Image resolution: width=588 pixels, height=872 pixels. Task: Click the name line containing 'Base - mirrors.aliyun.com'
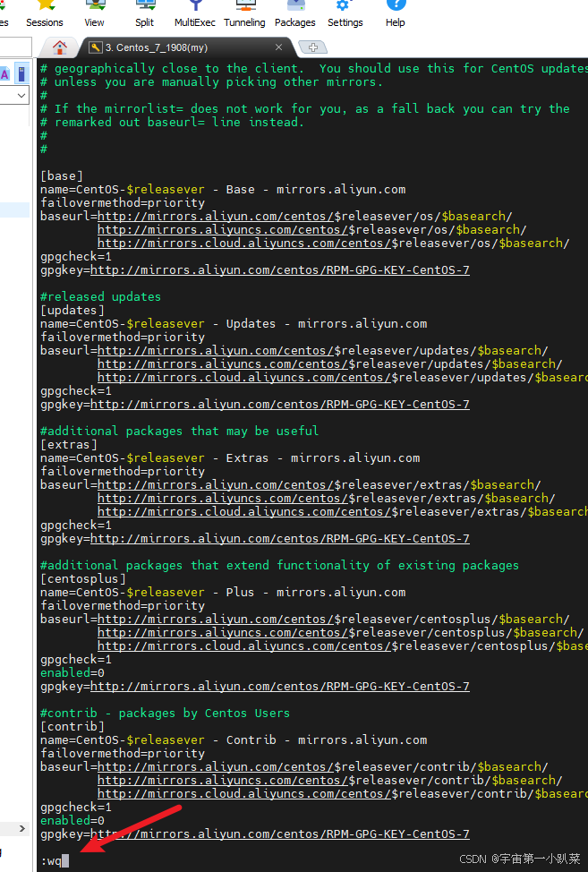point(223,189)
